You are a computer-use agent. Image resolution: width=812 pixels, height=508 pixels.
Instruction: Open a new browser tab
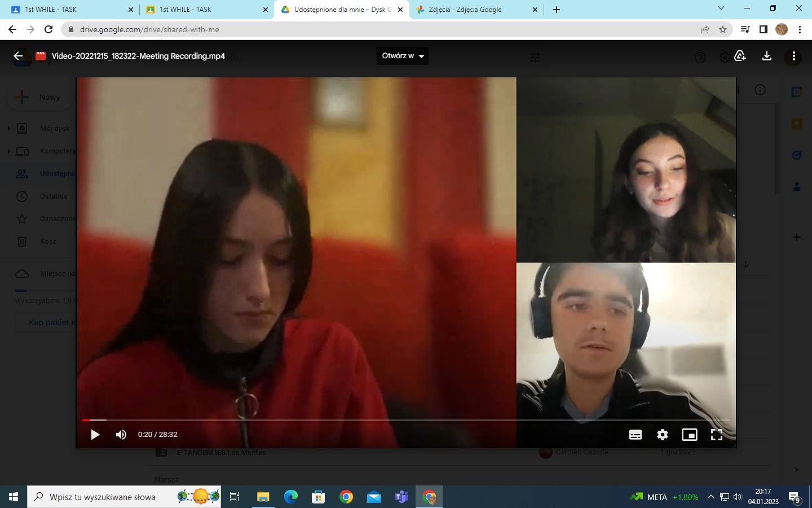pyautogui.click(x=557, y=10)
